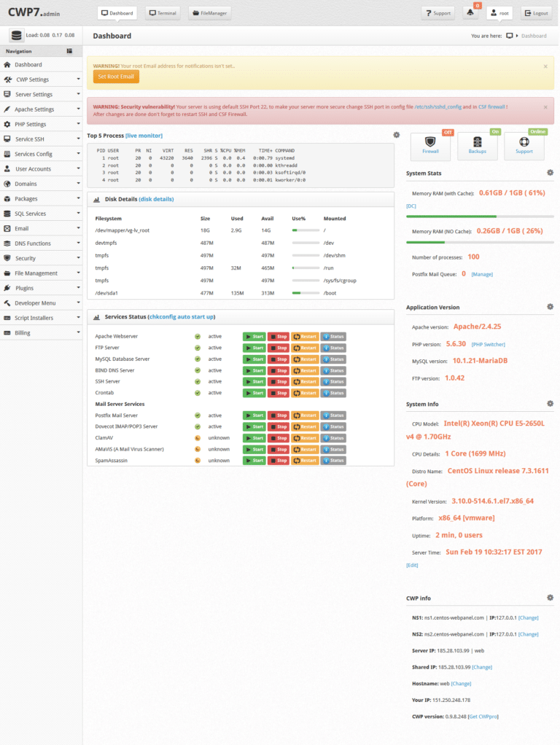This screenshot has height=745, width=560.
Task: Open Application Version gear settings
Action: click(550, 307)
